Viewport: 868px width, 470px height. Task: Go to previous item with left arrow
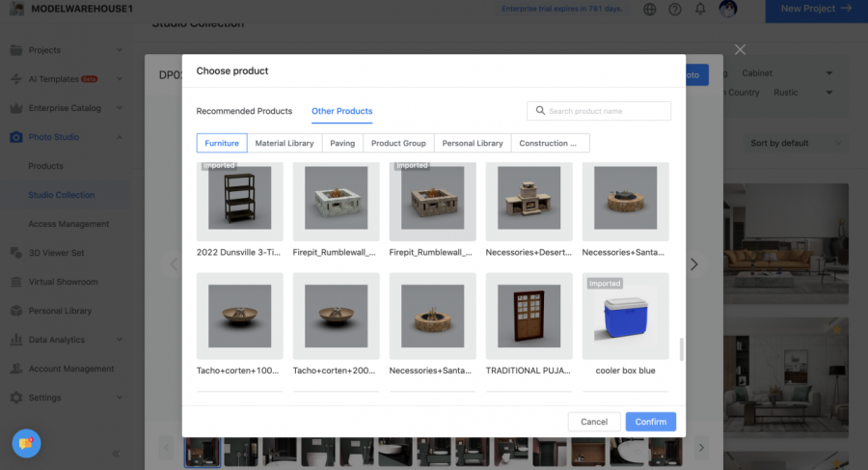(174, 264)
